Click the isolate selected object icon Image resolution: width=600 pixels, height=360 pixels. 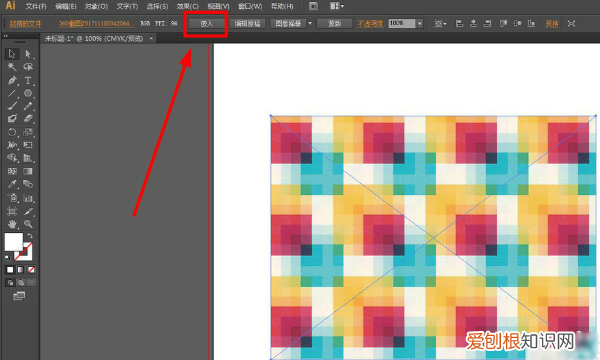tap(571, 23)
